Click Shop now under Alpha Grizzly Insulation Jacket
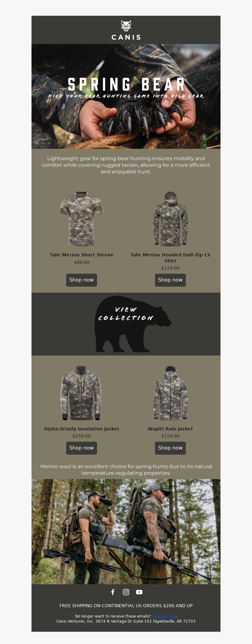 point(82,448)
